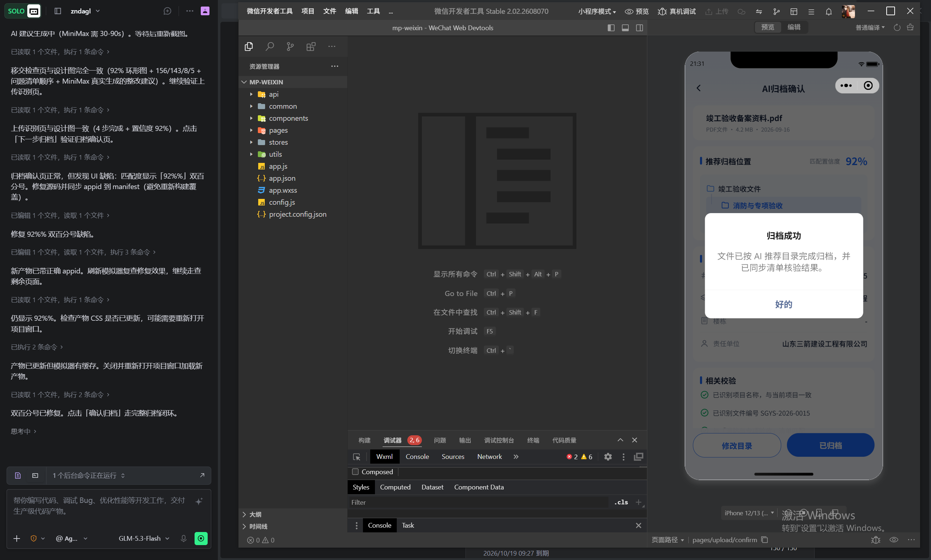Open the expand arrow in background command bar

click(202, 476)
